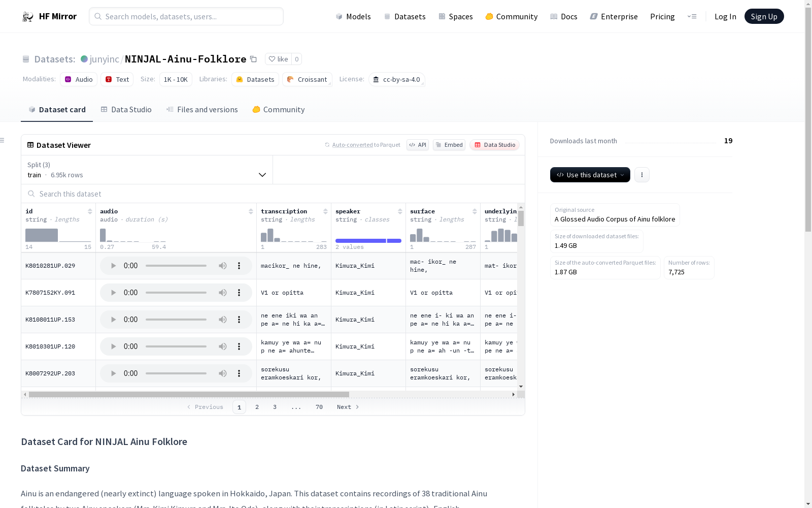Open audio options menu for row K8108011UP.153
Image resolution: width=812 pixels, height=508 pixels.
239,320
